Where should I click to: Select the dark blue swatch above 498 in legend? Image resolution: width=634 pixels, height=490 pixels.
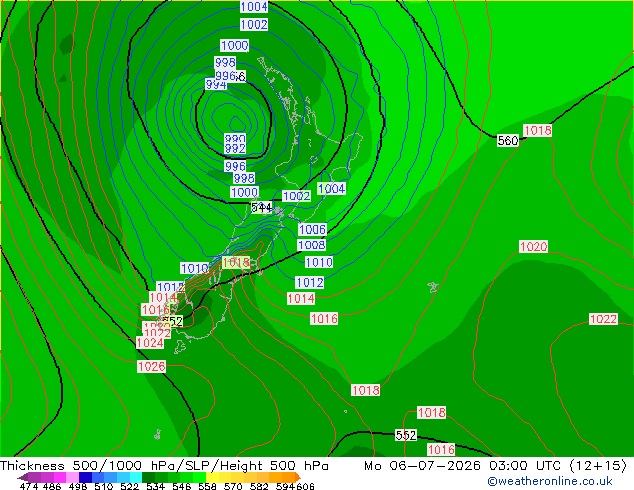point(85,477)
